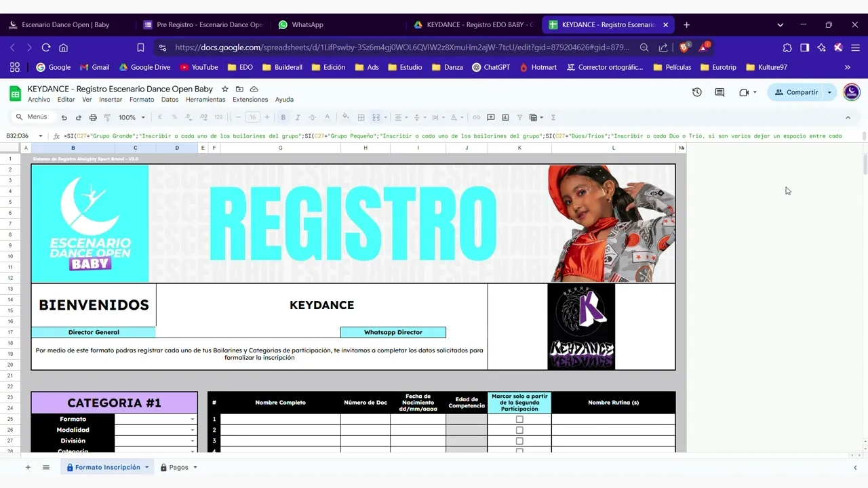Open arrow beside Compartir button
This screenshot has width=868, height=488.
point(829,92)
